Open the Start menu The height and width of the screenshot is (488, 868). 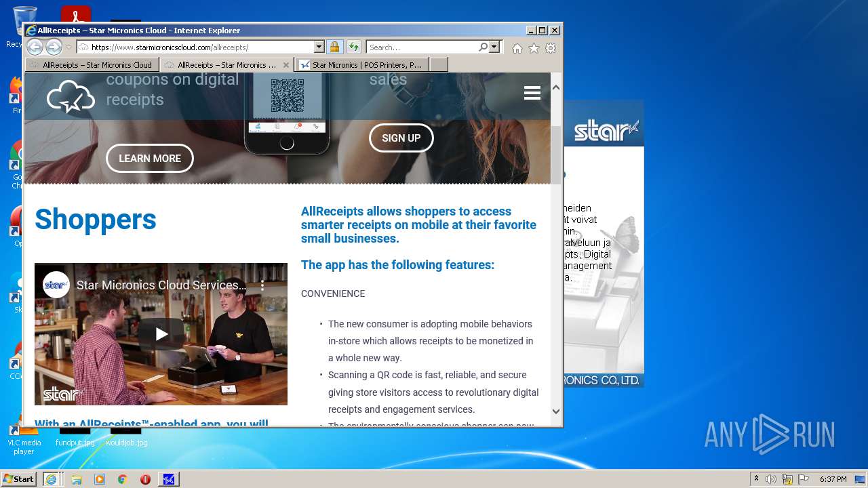point(19,479)
